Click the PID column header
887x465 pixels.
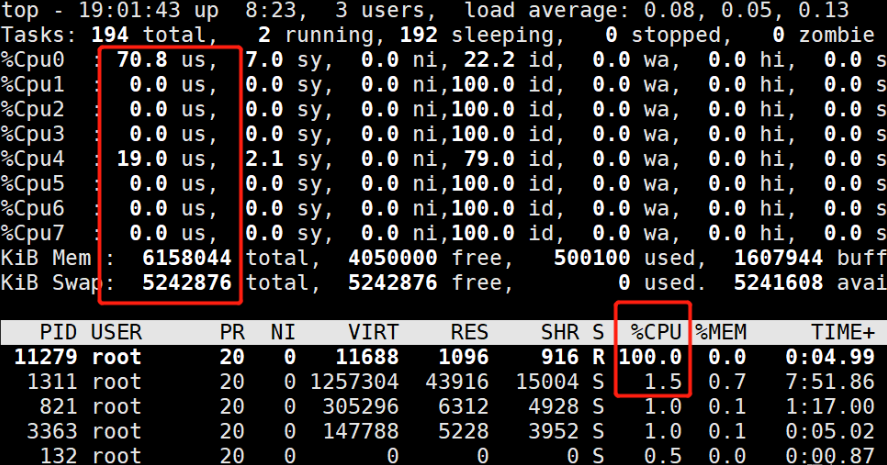coord(58,333)
